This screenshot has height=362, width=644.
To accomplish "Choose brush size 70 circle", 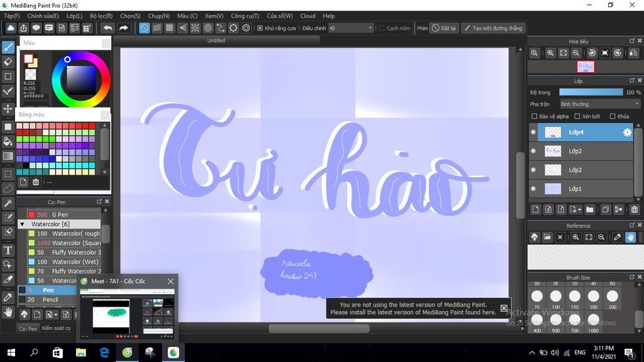I will [537, 297].
